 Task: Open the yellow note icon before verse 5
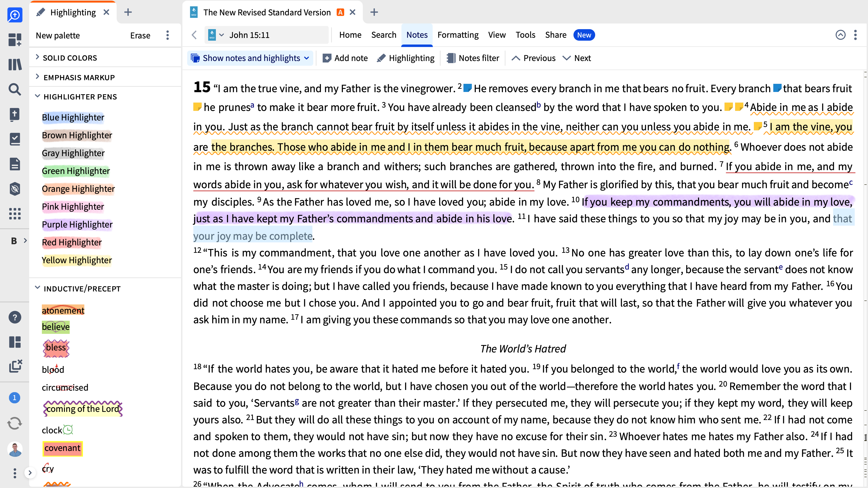click(758, 126)
